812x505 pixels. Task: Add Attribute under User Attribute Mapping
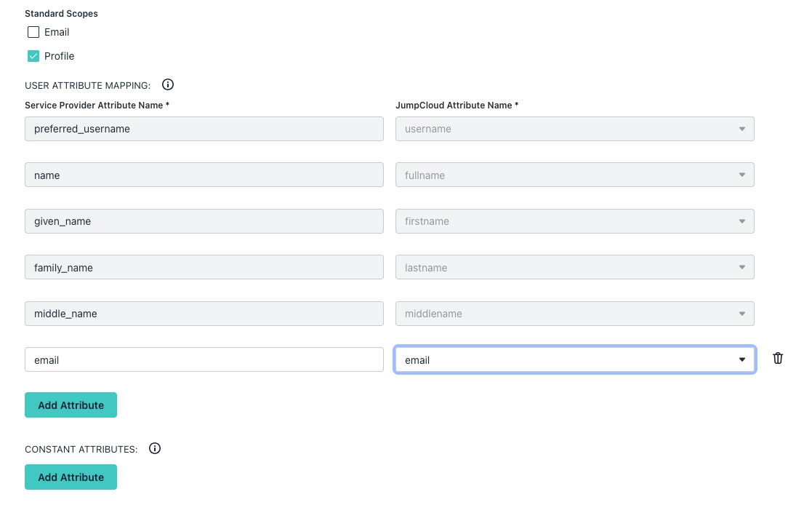pyautogui.click(x=71, y=405)
